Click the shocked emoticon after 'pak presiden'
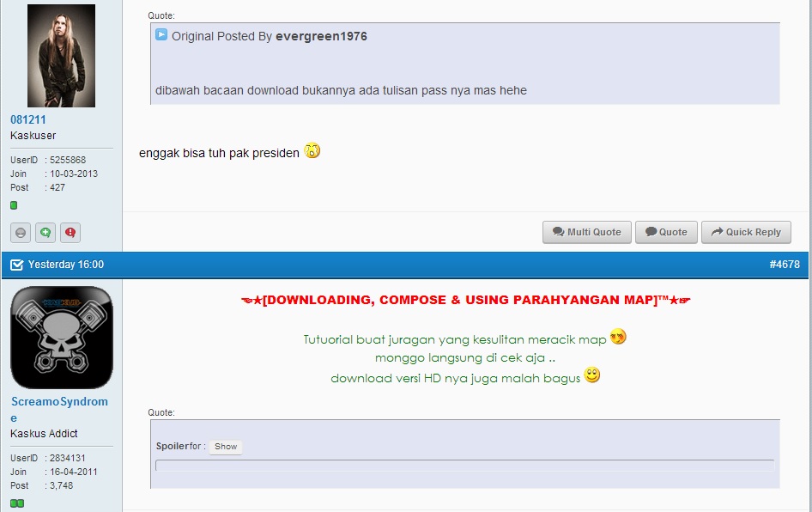Viewport: 812px width, 512px height. [x=312, y=151]
